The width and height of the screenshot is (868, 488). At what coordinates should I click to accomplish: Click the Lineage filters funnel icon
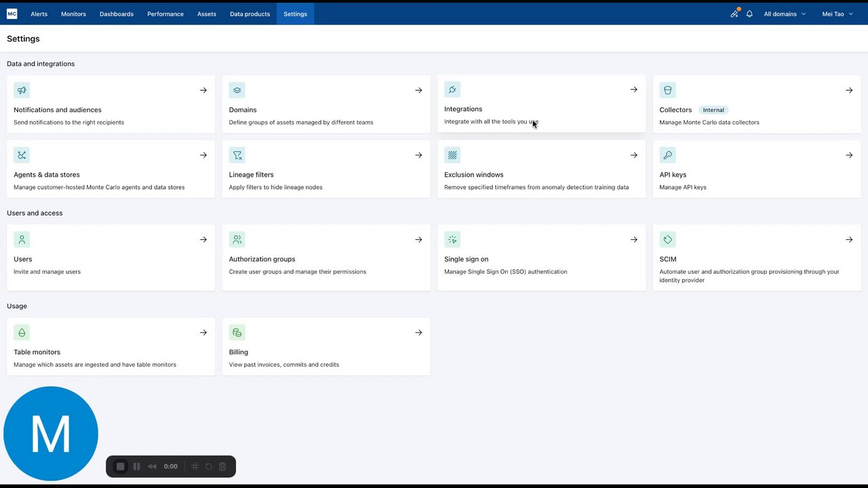pyautogui.click(x=237, y=155)
